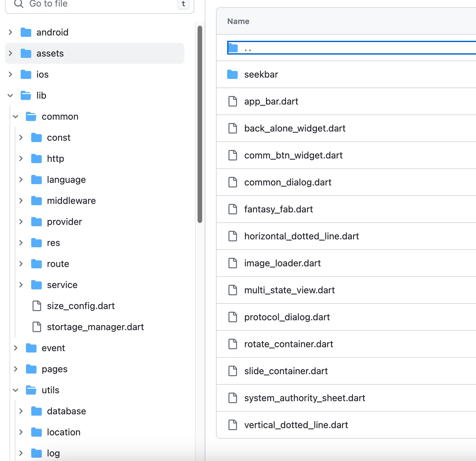Viewport: 476px width, 461px height.
Task: Open the seekbar folder link
Action: (261, 74)
